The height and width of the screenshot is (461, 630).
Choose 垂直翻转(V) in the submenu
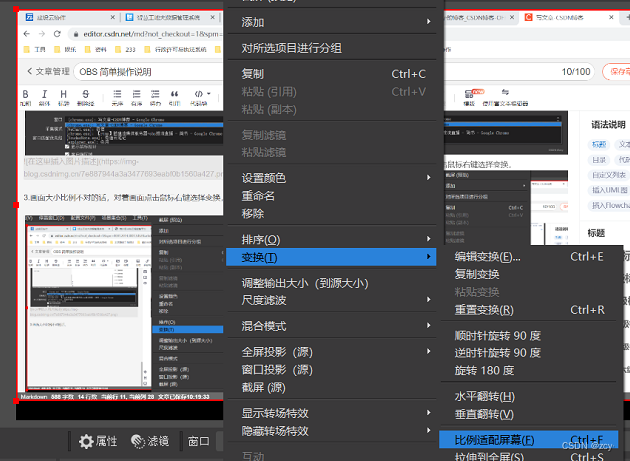(x=528, y=414)
